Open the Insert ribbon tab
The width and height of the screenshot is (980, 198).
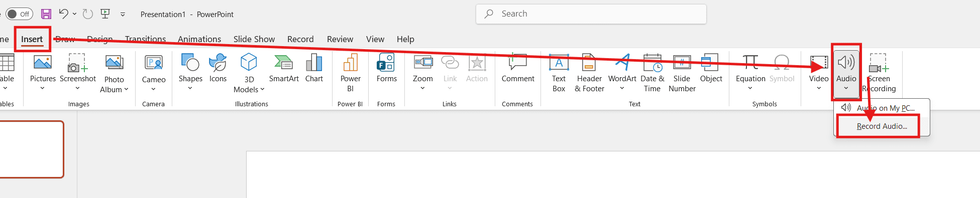[x=32, y=39]
